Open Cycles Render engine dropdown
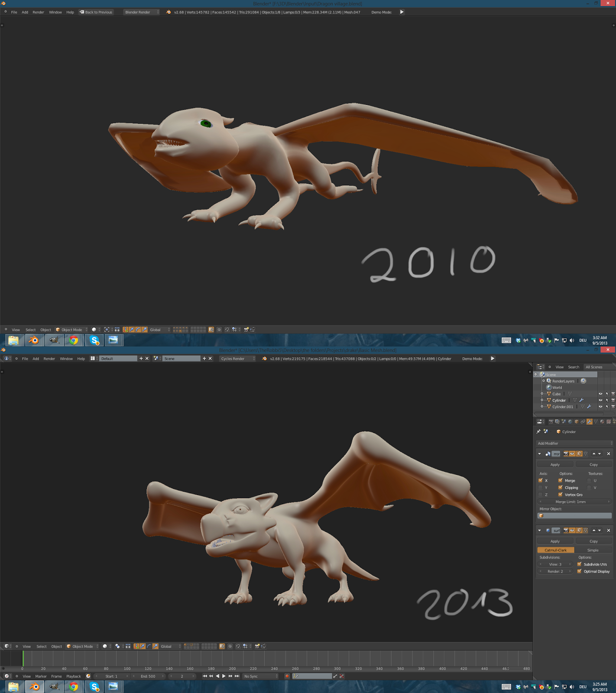Viewport: 616px width, 693px height. [x=237, y=359]
